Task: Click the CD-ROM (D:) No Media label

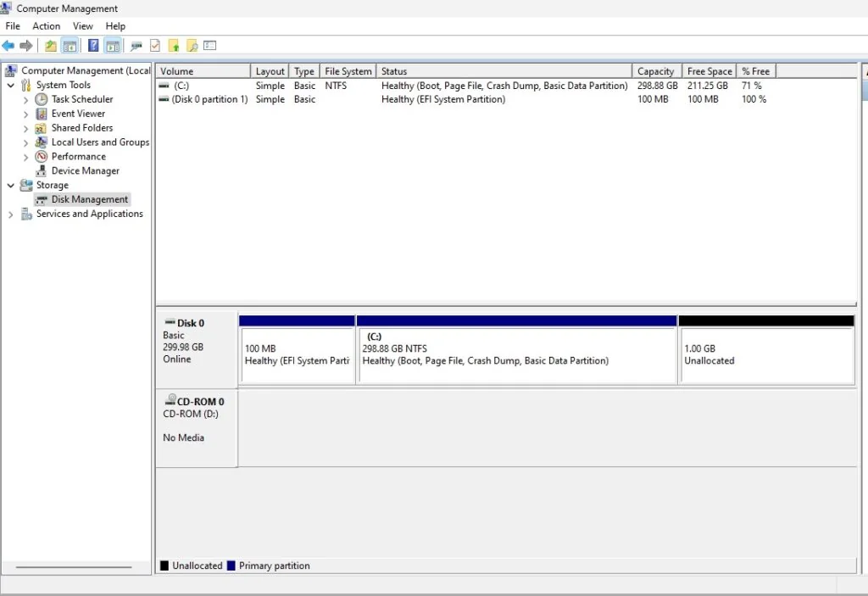Action: [197, 427]
